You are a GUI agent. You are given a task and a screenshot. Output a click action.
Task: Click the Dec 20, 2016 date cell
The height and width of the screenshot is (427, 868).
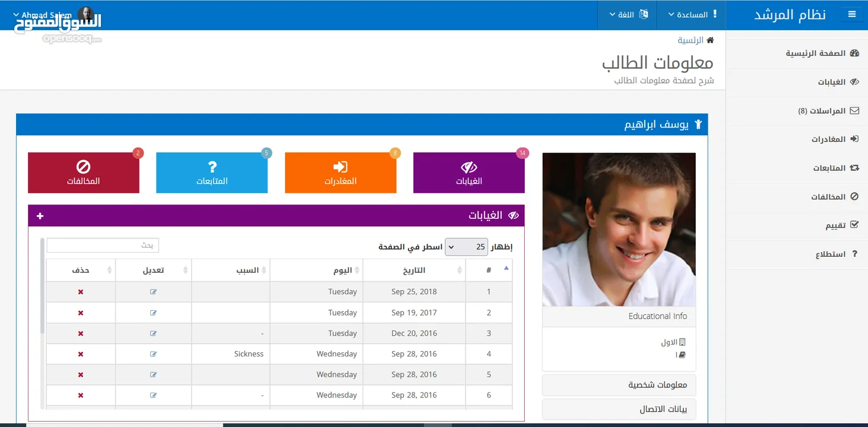pyautogui.click(x=414, y=333)
